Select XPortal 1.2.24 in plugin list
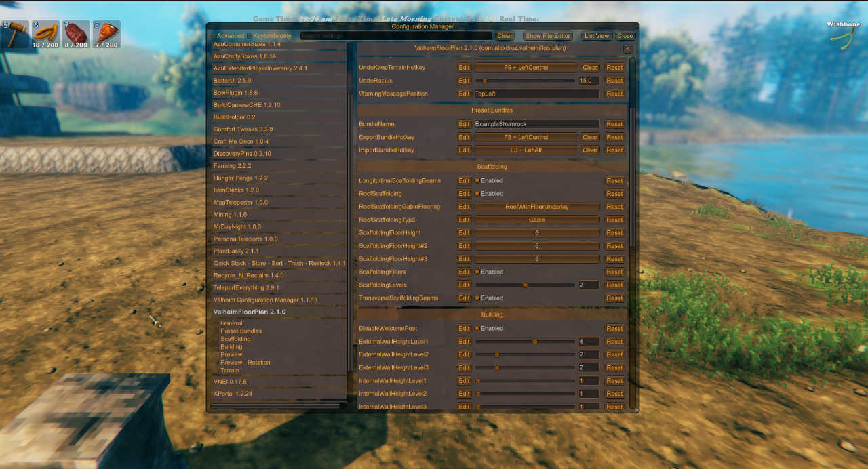Viewport: 868px width, 469px height. click(278, 394)
